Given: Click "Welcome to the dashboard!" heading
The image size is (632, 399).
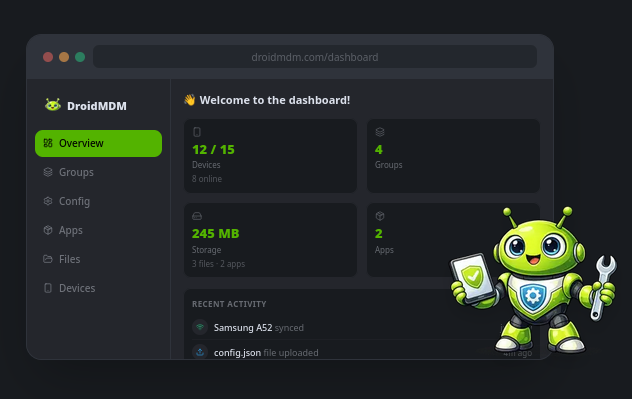Looking at the screenshot, I should 275,100.
